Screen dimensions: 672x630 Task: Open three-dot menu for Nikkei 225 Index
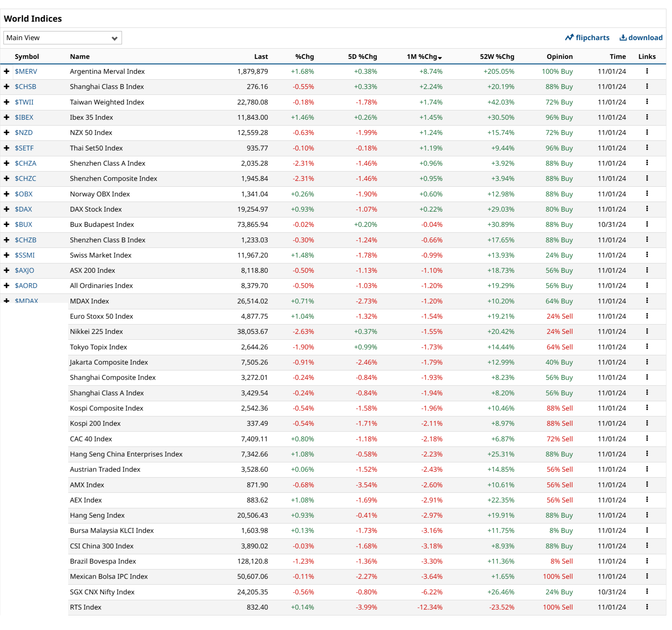647,331
